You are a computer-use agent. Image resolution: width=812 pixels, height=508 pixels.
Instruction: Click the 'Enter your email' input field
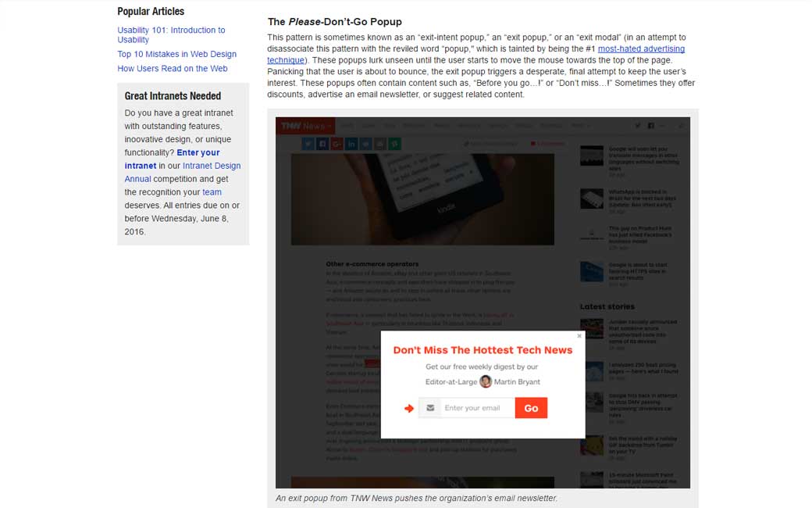coord(478,408)
